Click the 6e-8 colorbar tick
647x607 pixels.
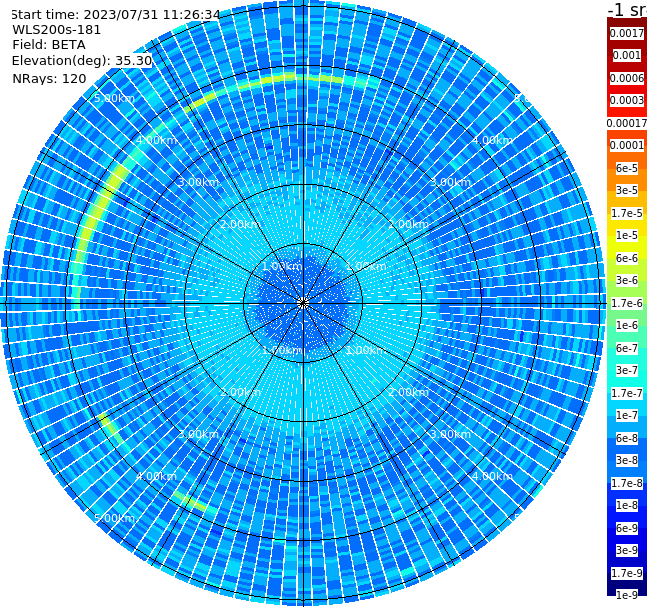(x=627, y=438)
